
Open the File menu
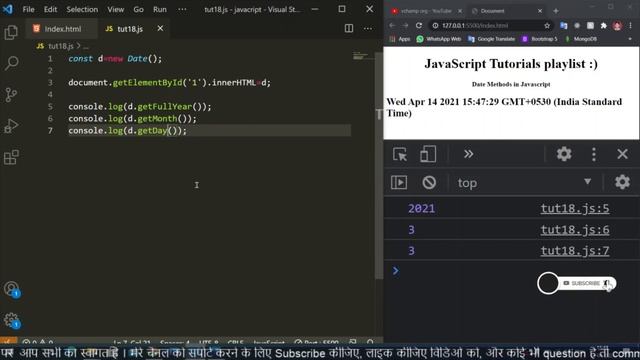point(28,9)
